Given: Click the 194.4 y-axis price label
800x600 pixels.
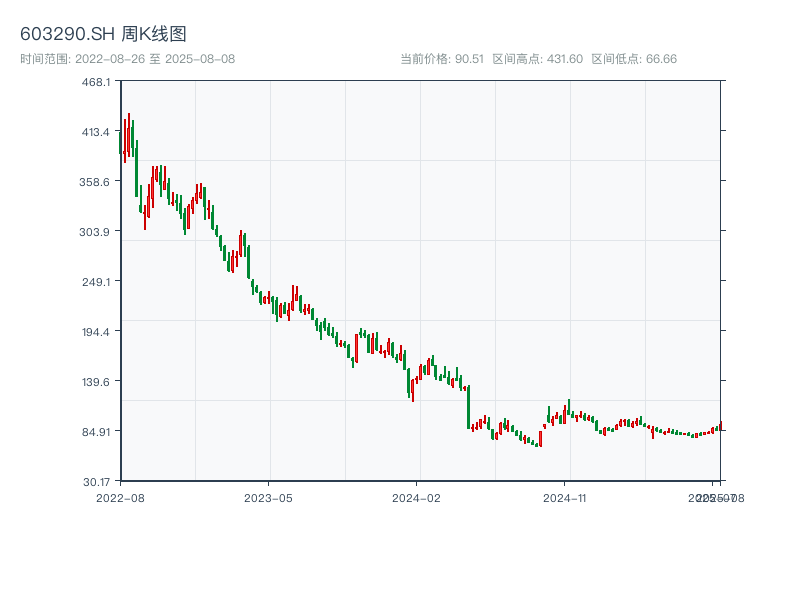Looking at the screenshot, I should (96, 332).
